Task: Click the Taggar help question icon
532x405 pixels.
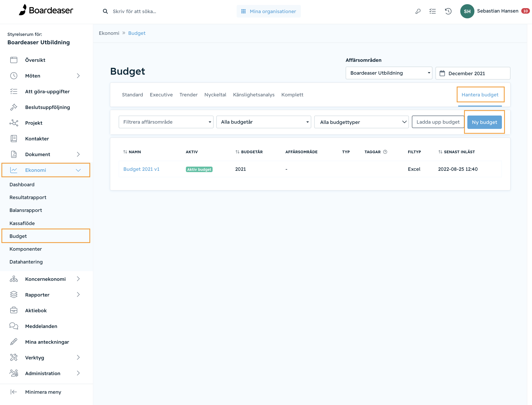Action: coord(385,152)
